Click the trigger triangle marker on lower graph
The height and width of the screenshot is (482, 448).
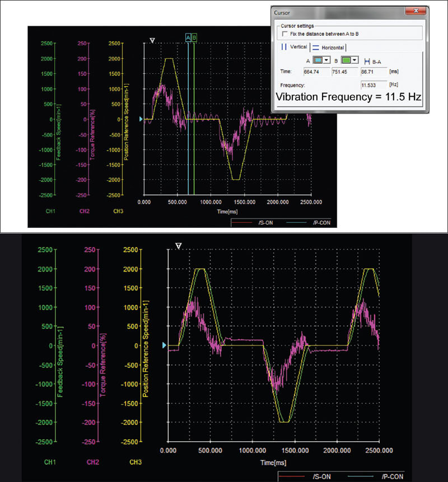tap(178, 246)
